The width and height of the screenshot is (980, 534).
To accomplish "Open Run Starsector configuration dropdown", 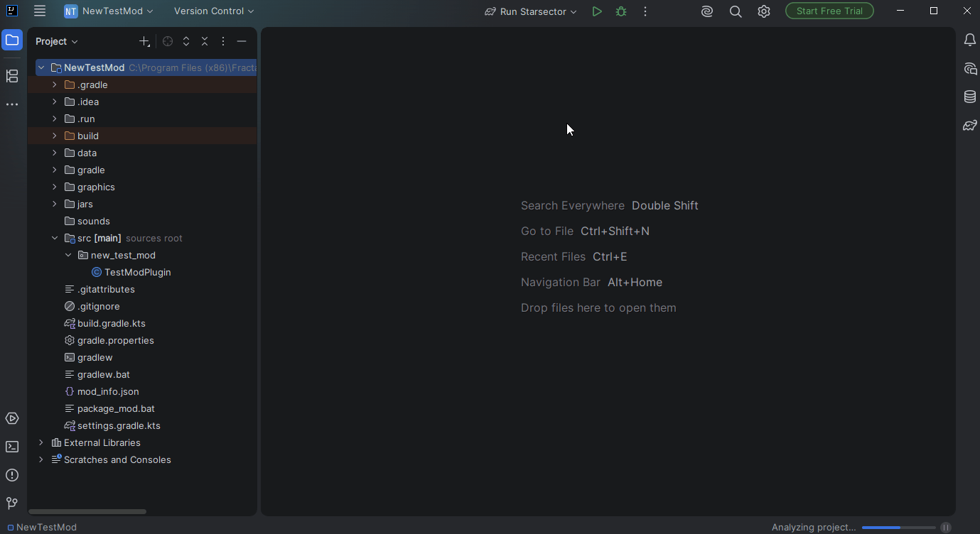I will [531, 11].
